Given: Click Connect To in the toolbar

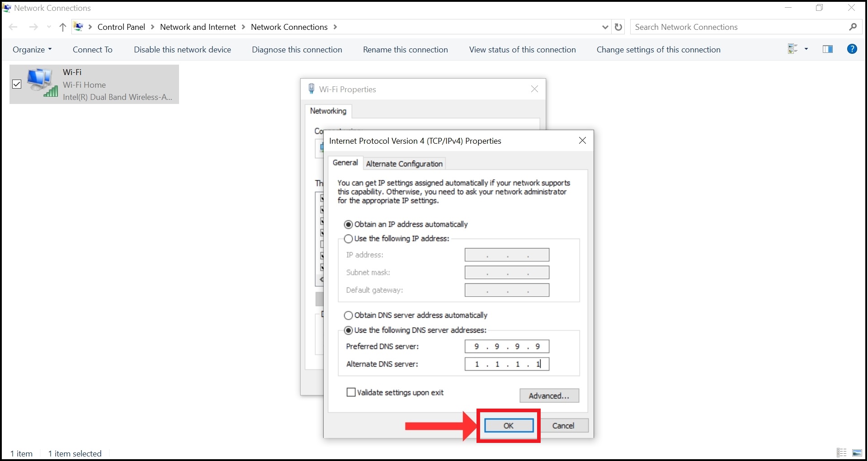Looking at the screenshot, I should [x=93, y=50].
